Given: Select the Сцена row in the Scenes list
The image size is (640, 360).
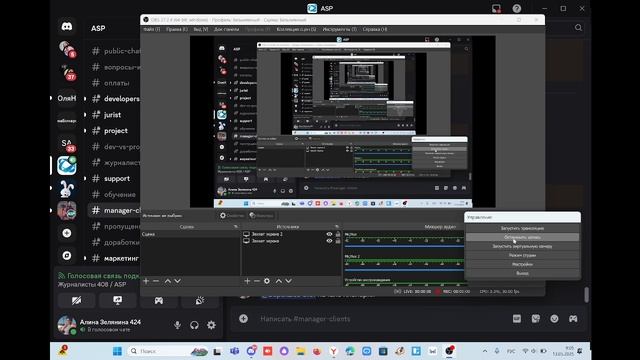Looking at the screenshot, I should [190, 234].
